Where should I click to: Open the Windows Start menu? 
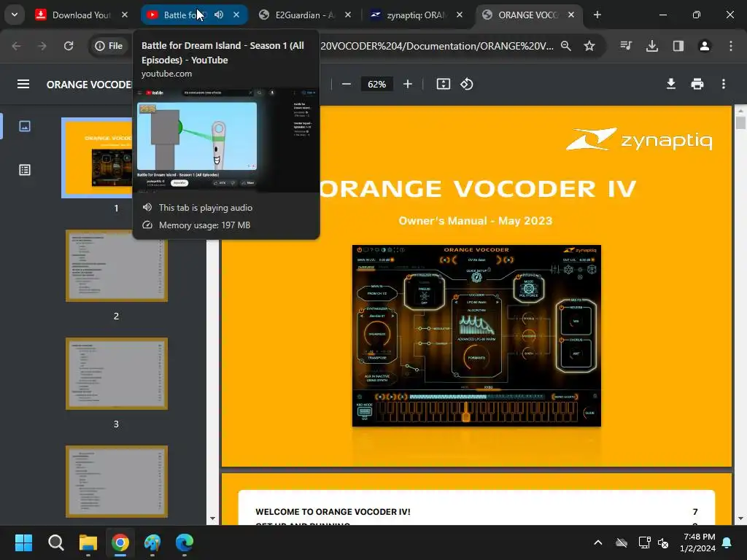point(23,542)
